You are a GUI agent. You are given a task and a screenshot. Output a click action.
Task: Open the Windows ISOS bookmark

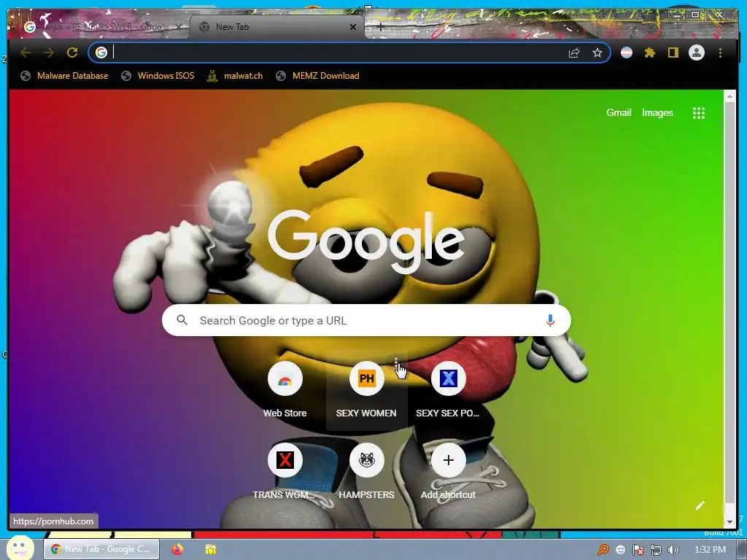pyautogui.click(x=158, y=76)
